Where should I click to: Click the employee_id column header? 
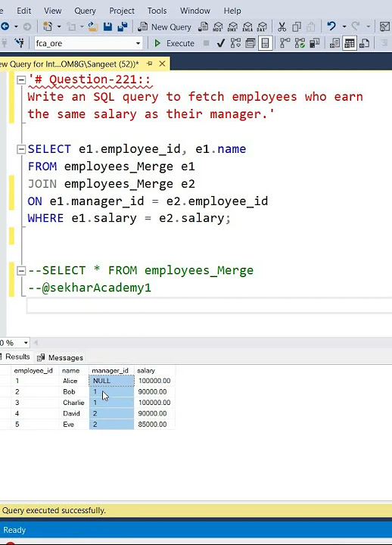35,370
